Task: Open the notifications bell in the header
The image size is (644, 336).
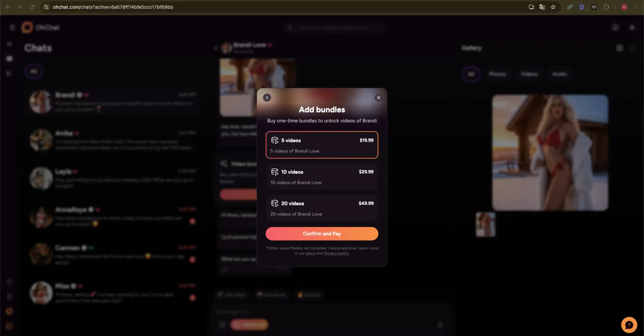Action: (615, 27)
